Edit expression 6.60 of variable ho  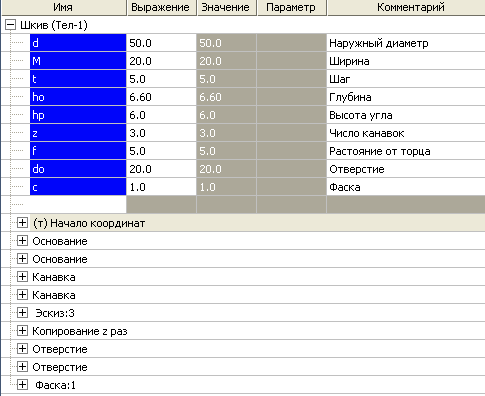tap(161, 97)
